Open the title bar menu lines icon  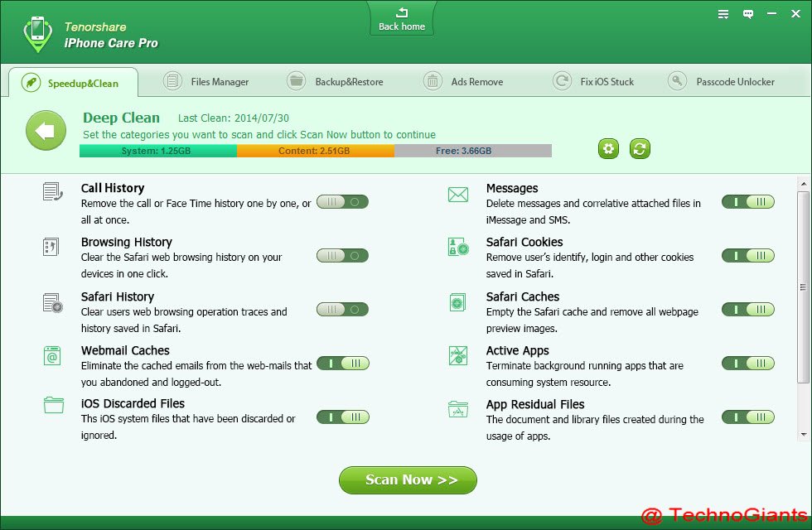pos(723,15)
